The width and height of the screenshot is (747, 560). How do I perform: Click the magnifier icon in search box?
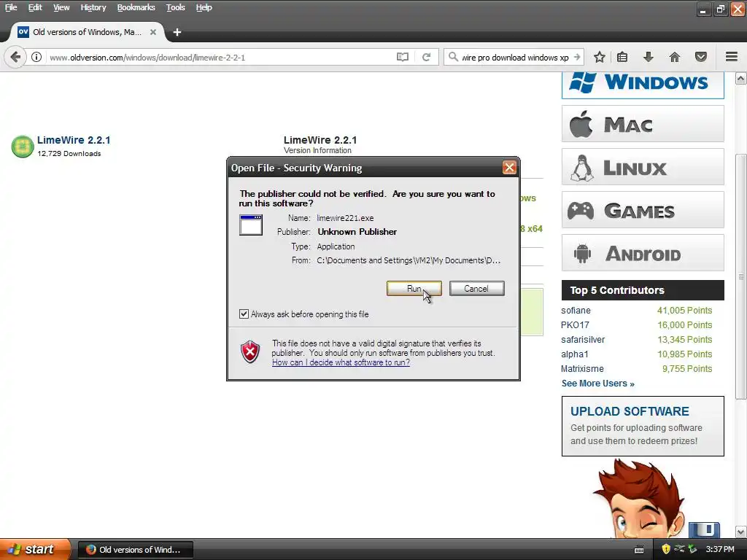pos(454,57)
